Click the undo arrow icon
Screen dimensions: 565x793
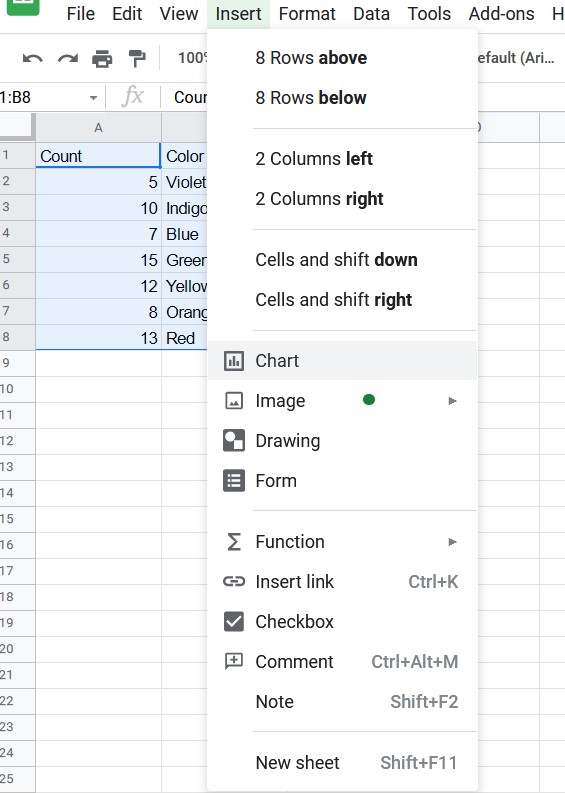[x=33, y=59]
